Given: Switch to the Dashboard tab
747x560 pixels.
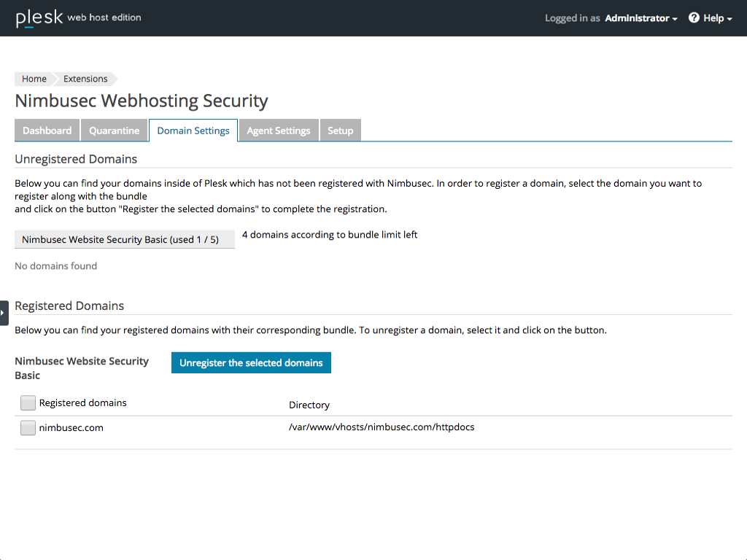Looking at the screenshot, I should (47, 131).
